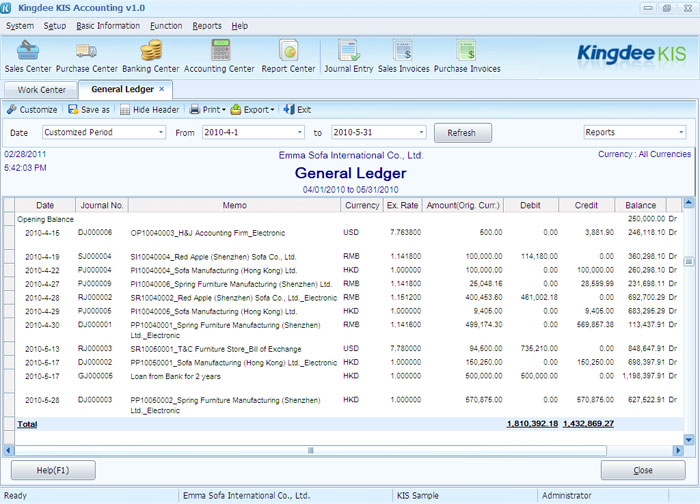Click the date cell 2010-5-13

pyautogui.click(x=42, y=349)
